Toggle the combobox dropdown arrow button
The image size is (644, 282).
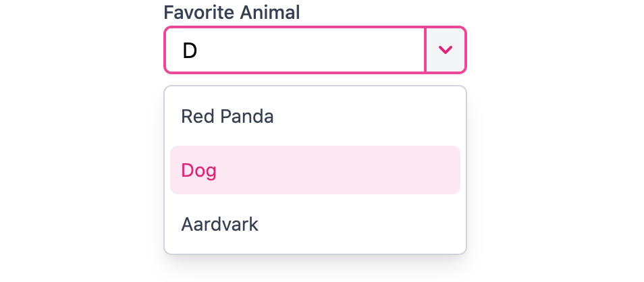[445, 50]
